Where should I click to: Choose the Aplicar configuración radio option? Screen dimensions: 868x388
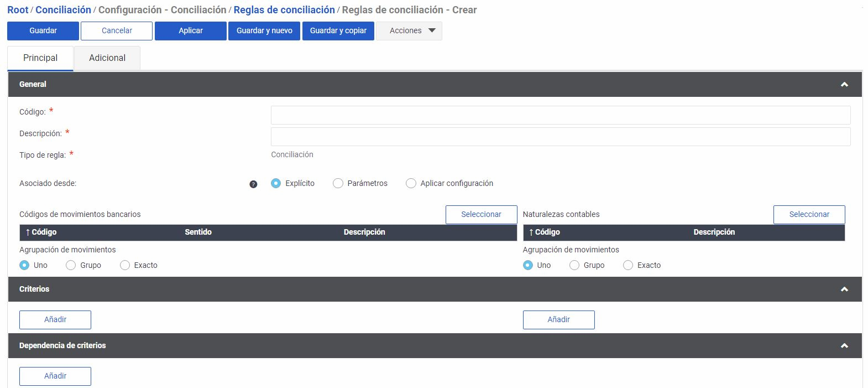pyautogui.click(x=411, y=184)
